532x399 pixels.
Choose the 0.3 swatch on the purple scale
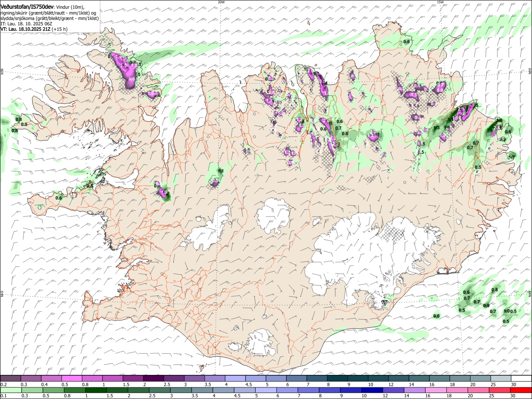coord(31,379)
